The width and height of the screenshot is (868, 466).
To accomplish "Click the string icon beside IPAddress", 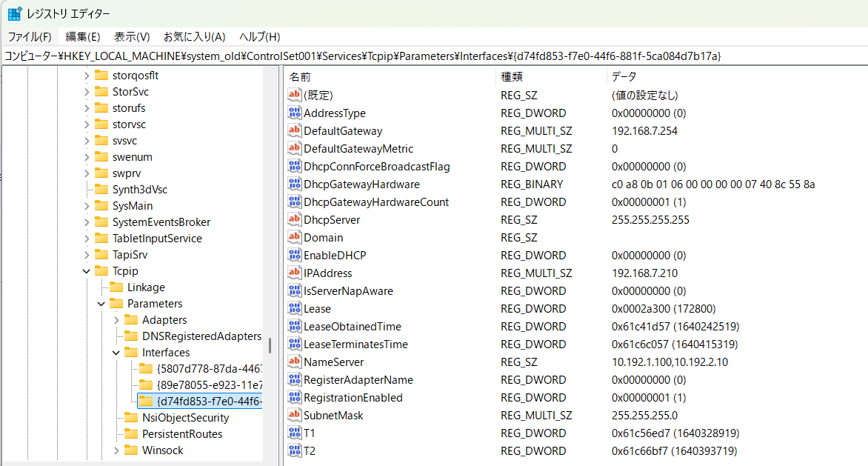I will click(295, 273).
